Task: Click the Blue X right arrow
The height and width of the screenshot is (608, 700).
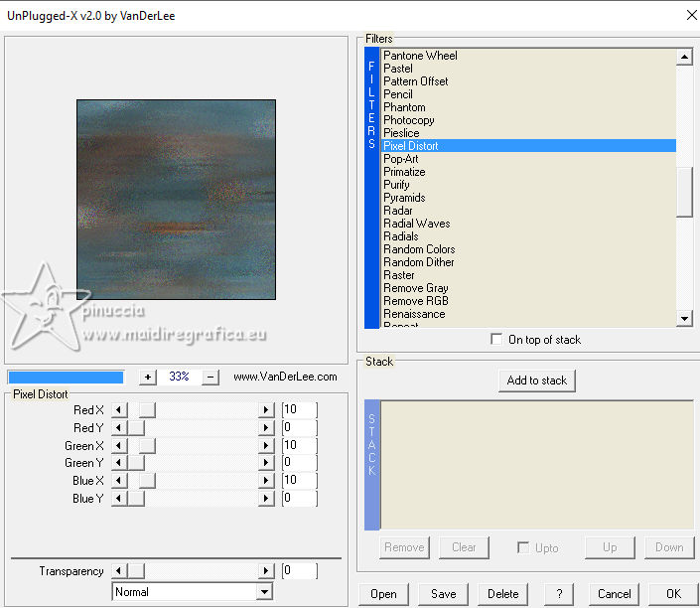Action: click(266, 480)
